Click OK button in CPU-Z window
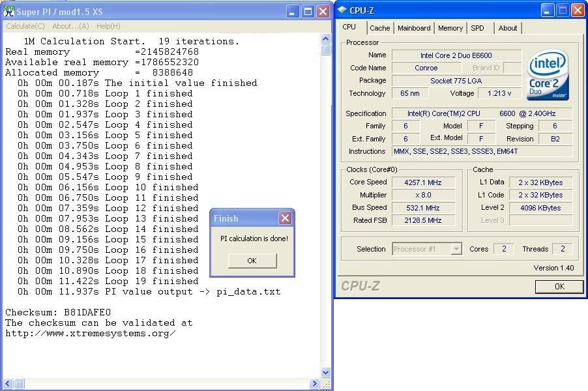Viewport: 588px width, 391px height. tap(559, 287)
